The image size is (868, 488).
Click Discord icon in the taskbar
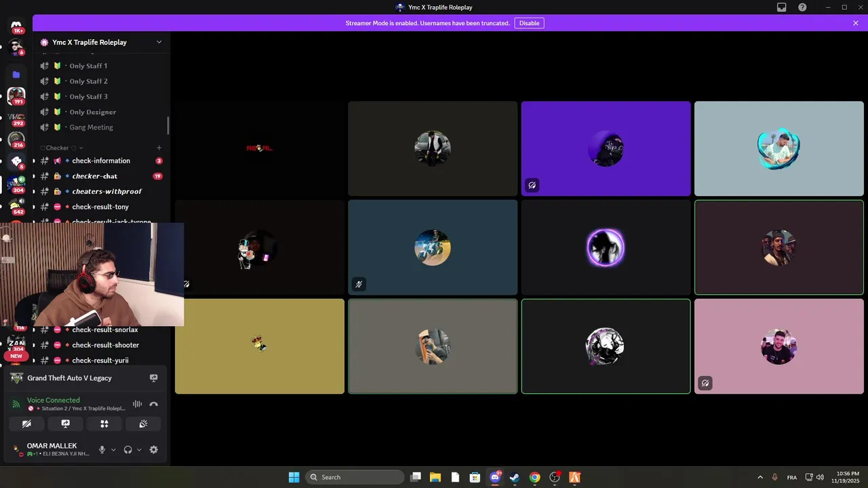(495, 477)
